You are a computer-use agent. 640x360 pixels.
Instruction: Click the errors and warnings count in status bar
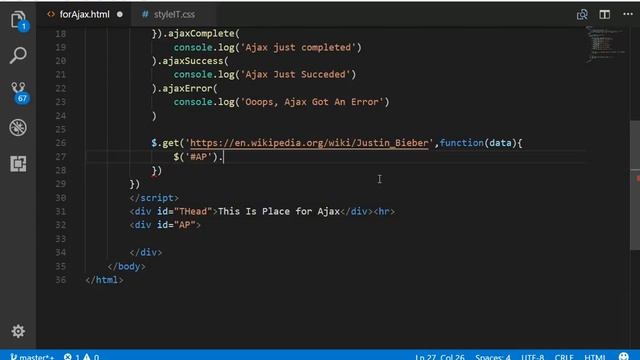[81, 357]
